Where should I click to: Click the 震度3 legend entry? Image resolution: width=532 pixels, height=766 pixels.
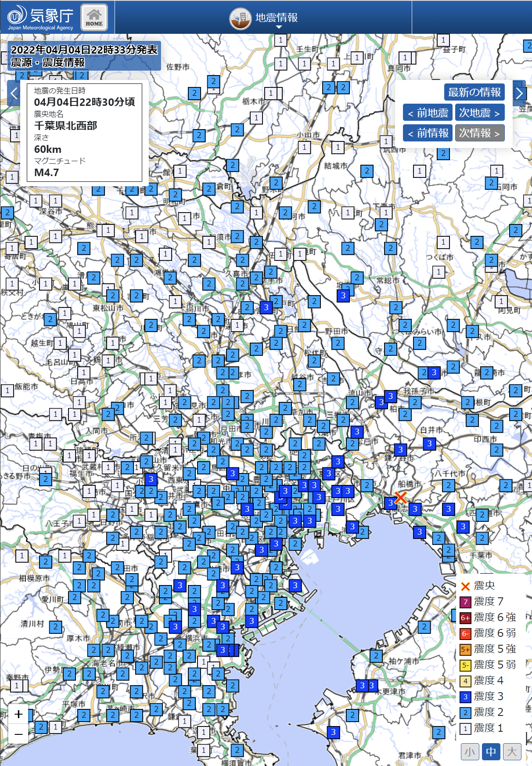click(482, 697)
